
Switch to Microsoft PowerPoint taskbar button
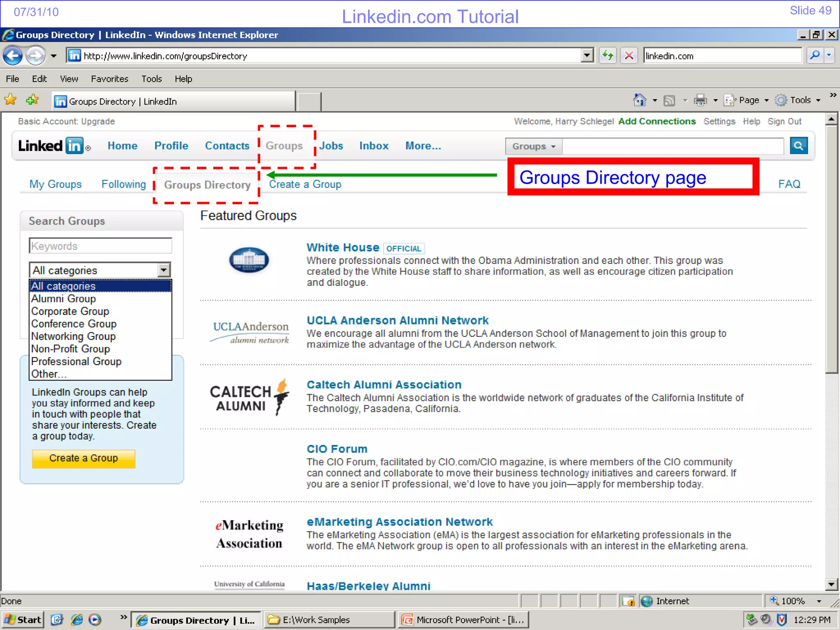pos(463,620)
